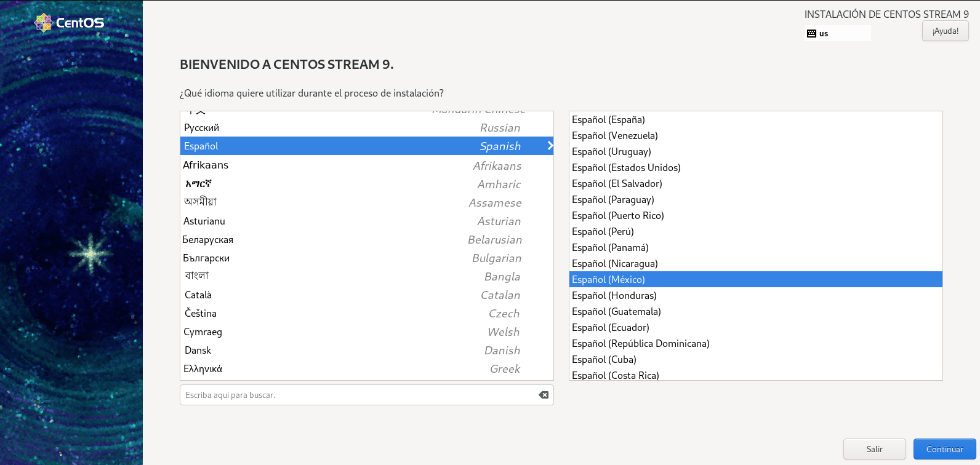Select the Español (Perú) locale
This screenshot has height=465, width=980.
click(x=603, y=231)
